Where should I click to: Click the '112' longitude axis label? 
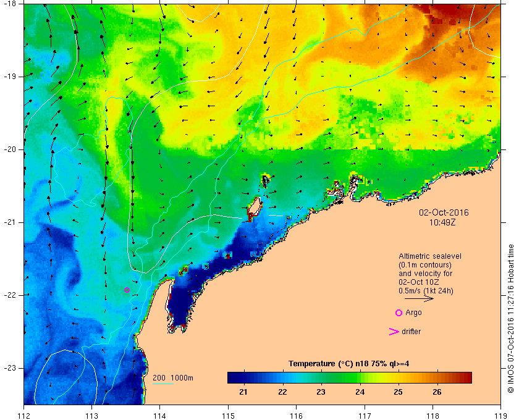click(x=24, y=416)
